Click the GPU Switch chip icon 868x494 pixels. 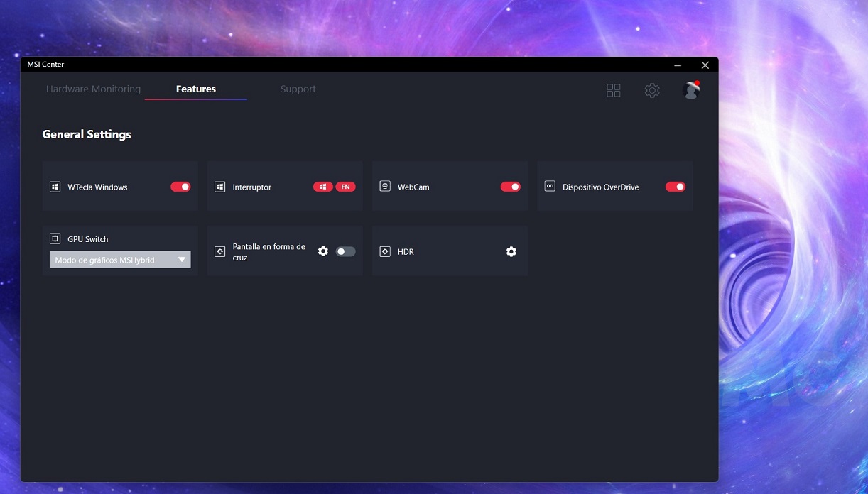[55, 239]
